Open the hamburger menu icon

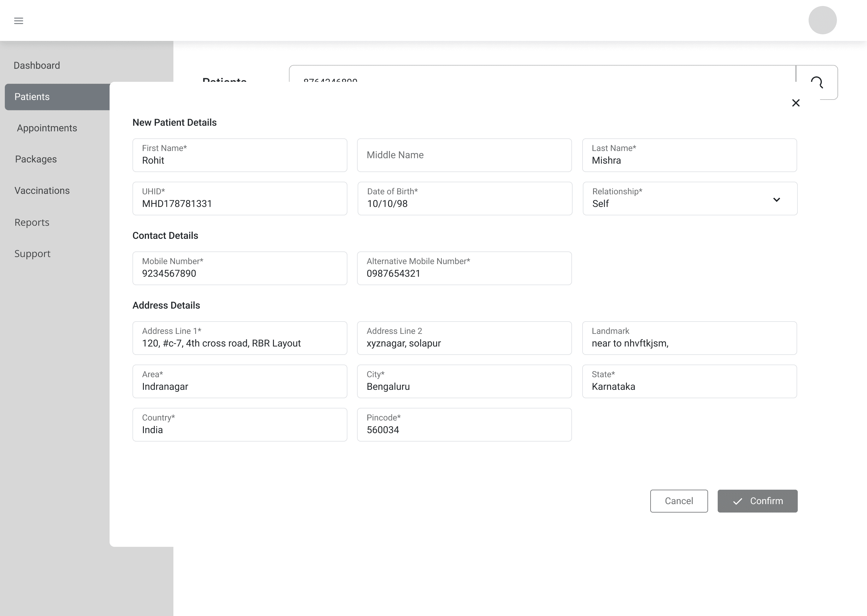tap(19, 21)
